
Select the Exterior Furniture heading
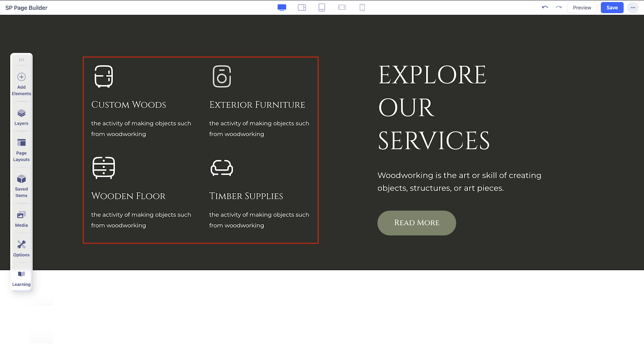coord(257,105)
